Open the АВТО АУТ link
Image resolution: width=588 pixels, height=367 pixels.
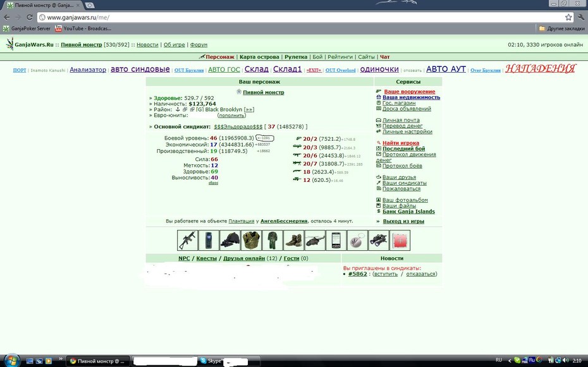point(446,69)
